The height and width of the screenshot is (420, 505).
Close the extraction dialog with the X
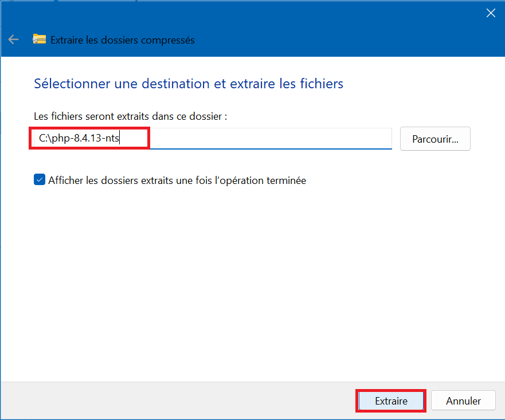point(491,13)
